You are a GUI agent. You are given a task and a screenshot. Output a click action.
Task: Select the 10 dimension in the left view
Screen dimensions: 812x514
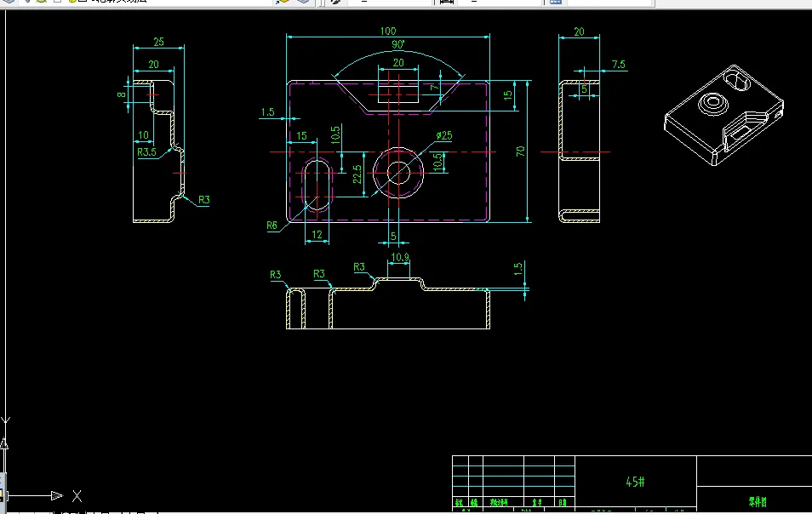144,135
